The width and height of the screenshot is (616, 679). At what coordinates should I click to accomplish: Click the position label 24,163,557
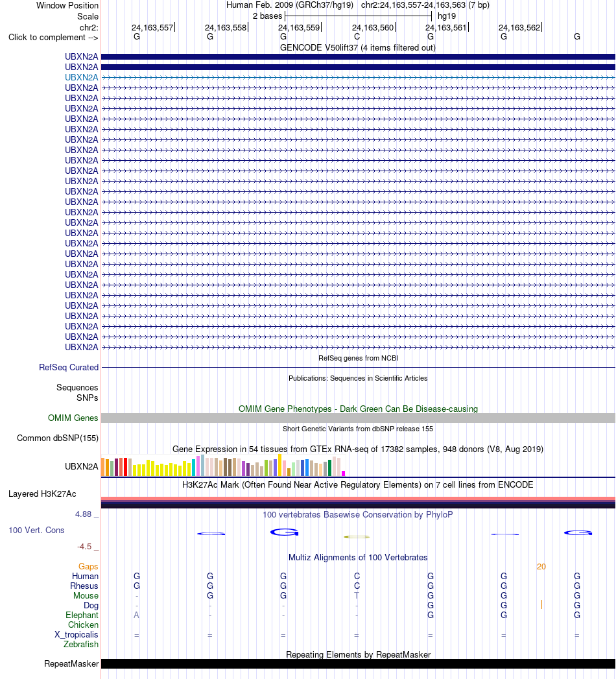(152, 28)
